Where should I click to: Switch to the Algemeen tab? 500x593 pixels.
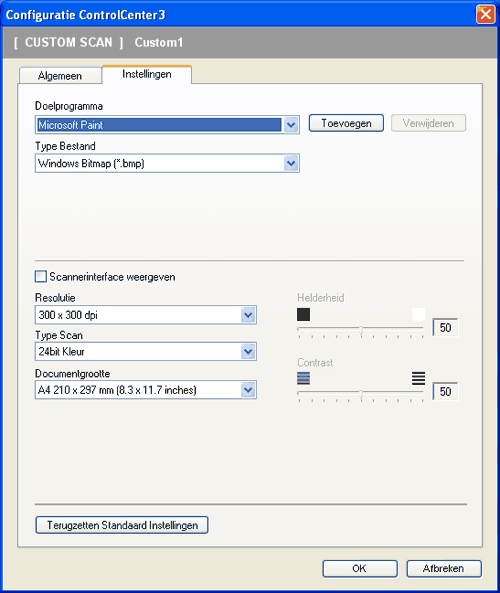click(60, 76)
